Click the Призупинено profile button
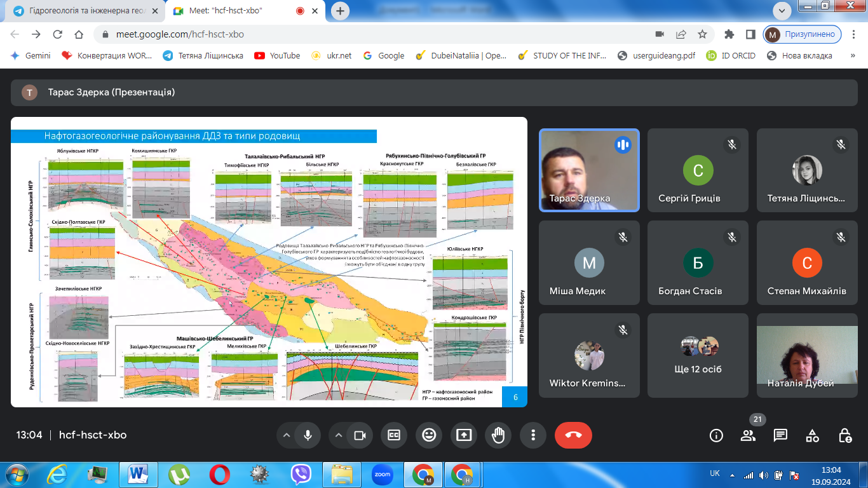The height and width of the screenshot is (488, 868). [803, 34]
